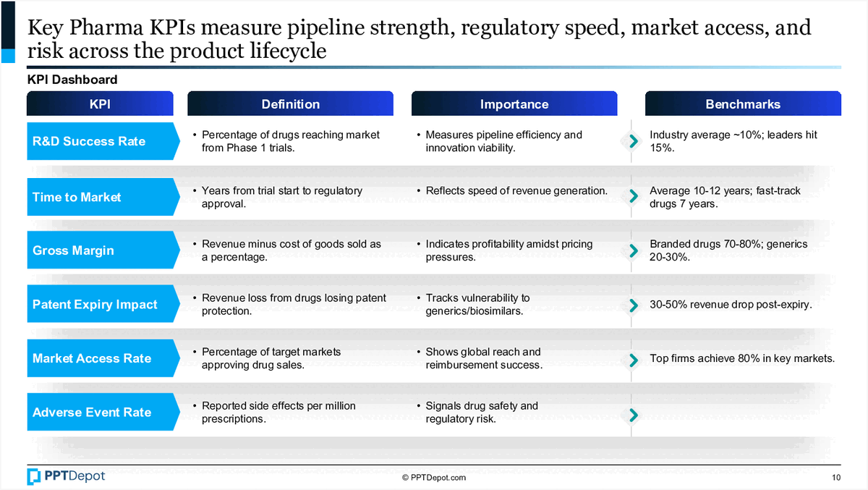
Task: Click the chevron arrow in Adverse Event Rate row
Action: click(634, 415)
